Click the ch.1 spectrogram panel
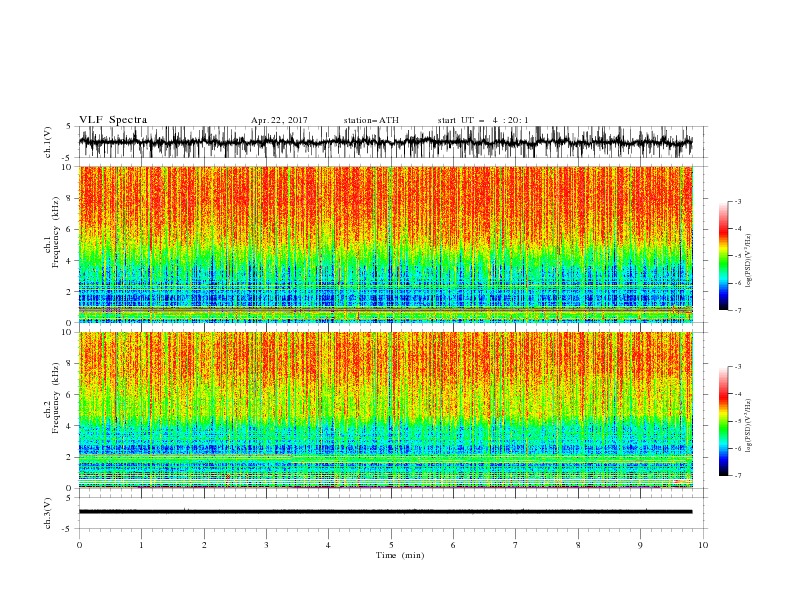The height and width of the screenshot is (612, 792). 385,244
